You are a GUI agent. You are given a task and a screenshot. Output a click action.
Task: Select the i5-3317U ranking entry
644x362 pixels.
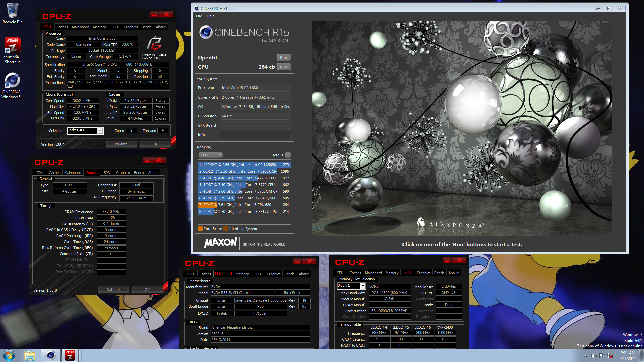pyautogui.click(x=244, y=212)
